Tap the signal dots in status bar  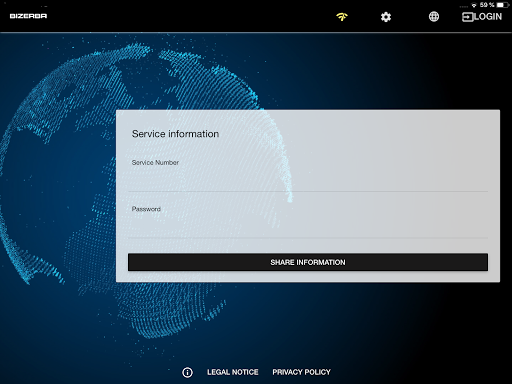tap(464, 6)
